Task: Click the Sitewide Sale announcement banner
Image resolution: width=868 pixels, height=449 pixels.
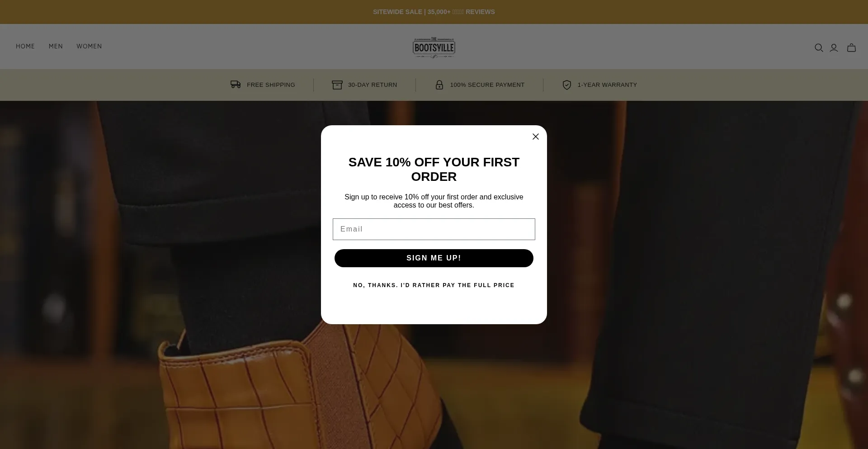Action: pyautogui.click(x=434, y=12)
